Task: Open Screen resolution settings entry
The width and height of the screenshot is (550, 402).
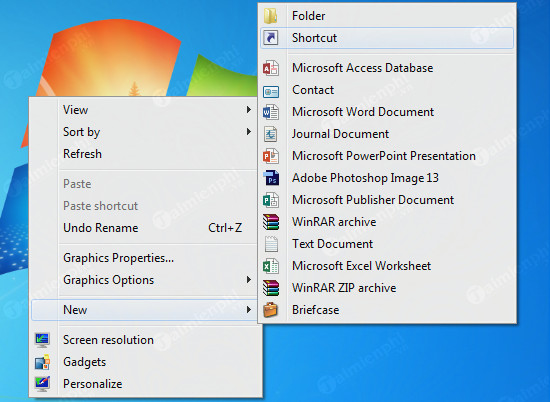Action: tap(146, 340)
